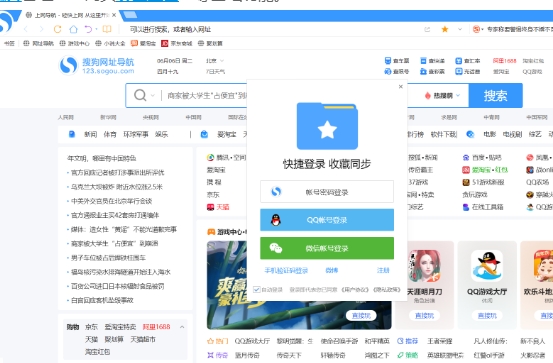Image resolution: width=553 pixels, height=363 pixels.
Task: Click the browser forward arrow
Action: (41, 29)
